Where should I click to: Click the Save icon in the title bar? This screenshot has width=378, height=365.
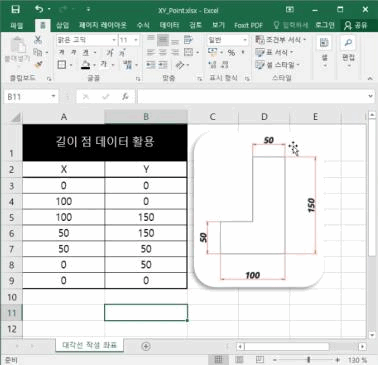pyautogui.click(x=15, y=9)
